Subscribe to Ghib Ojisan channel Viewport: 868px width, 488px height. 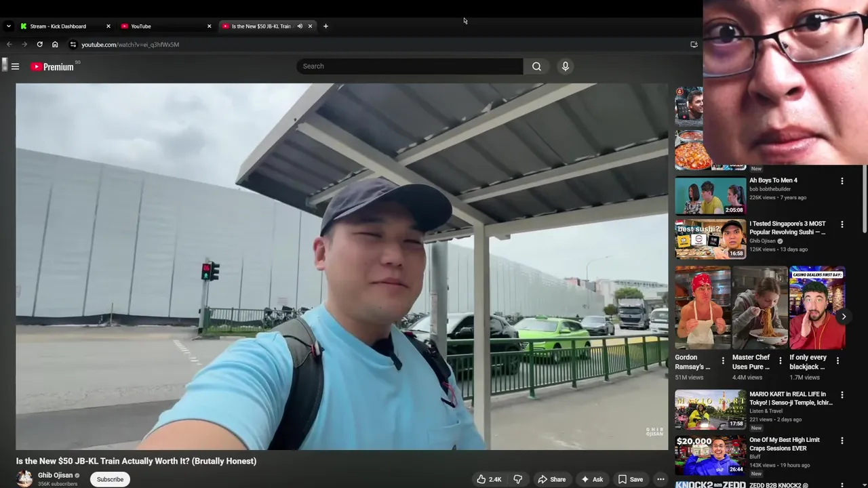tap(110, 479)
